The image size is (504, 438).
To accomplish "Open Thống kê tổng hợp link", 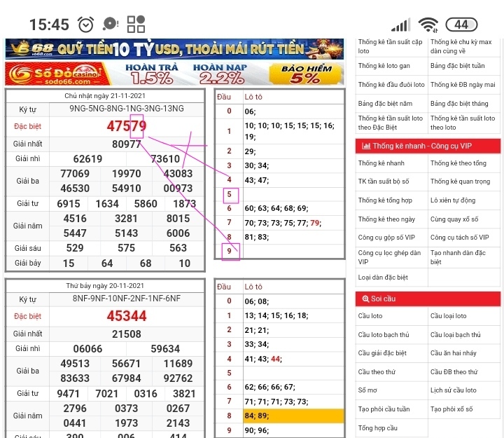I will tap(385, 200).
